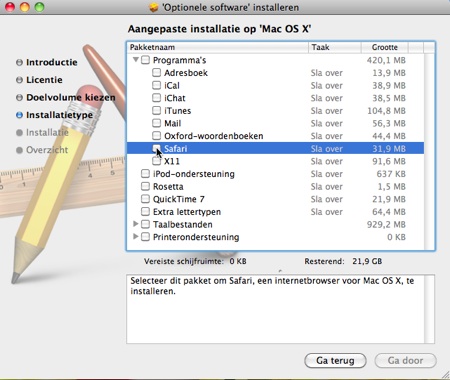
Task: Select the iTunes row label
Action: 177,111
